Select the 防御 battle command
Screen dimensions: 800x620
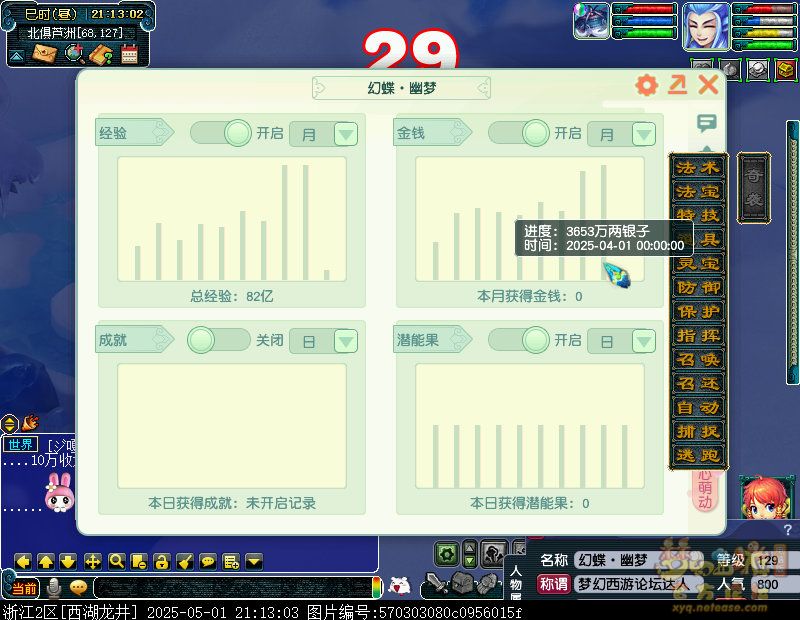[x=698, y=287]
